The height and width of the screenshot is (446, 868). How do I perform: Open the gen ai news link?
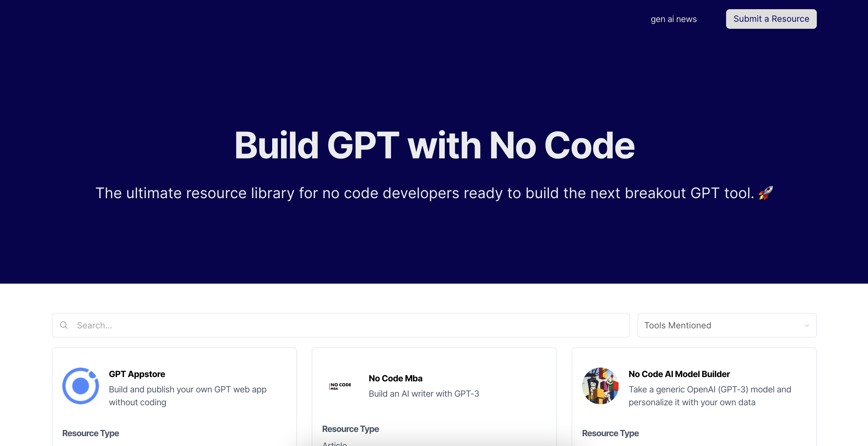(x=673, y=19)
